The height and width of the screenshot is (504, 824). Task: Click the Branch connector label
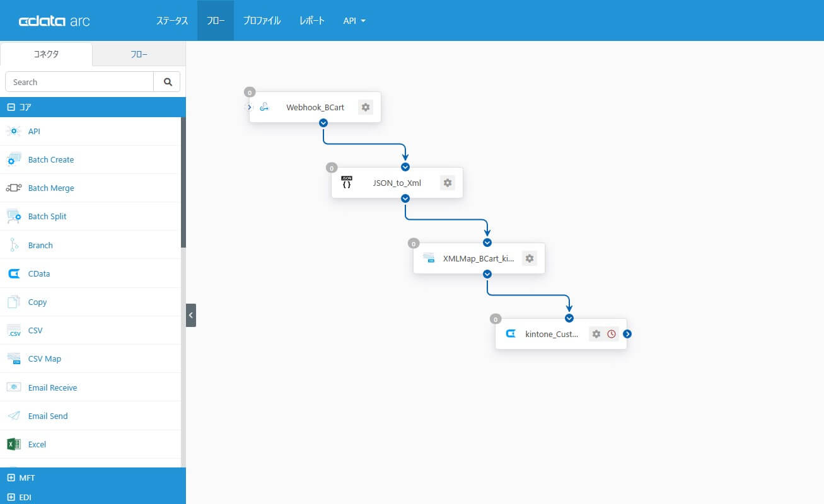[x=40, y=245]
